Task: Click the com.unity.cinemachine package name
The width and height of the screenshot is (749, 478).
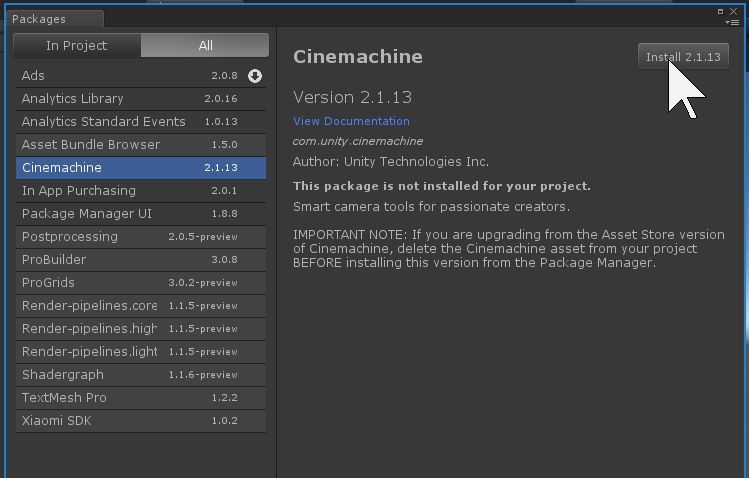Action: [358, 141]
